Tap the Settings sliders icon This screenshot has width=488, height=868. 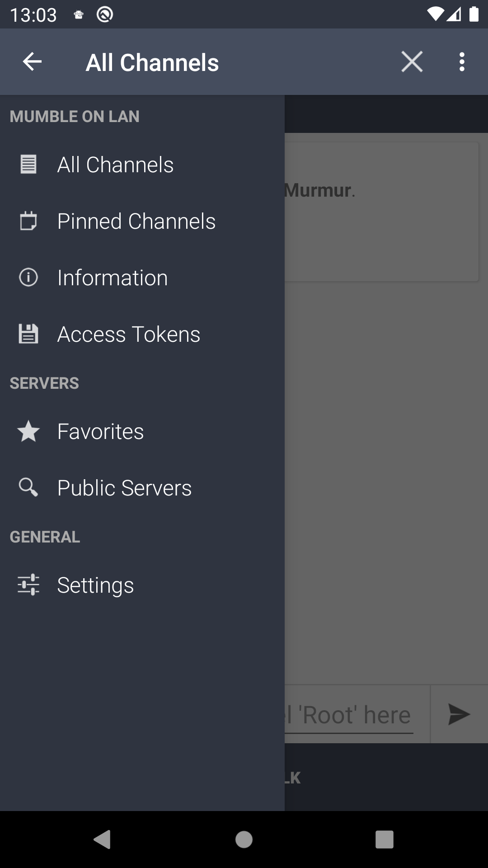[28, 585]
